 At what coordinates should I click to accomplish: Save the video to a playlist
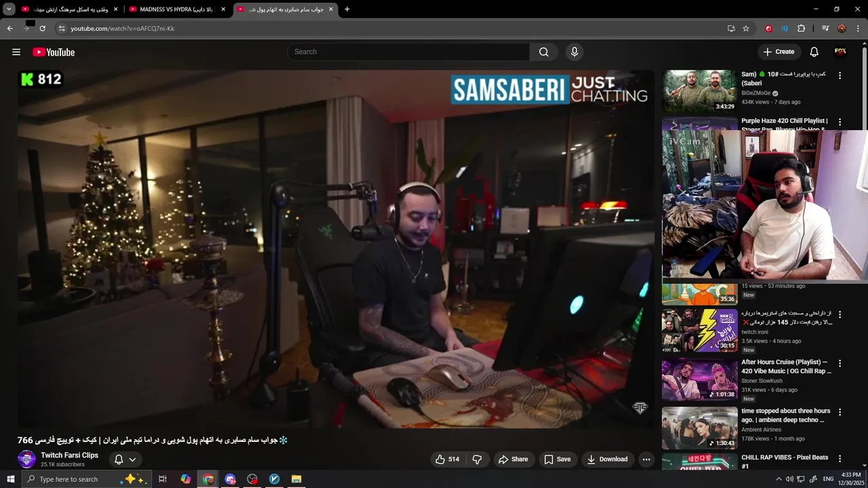(x=557, y=460)
